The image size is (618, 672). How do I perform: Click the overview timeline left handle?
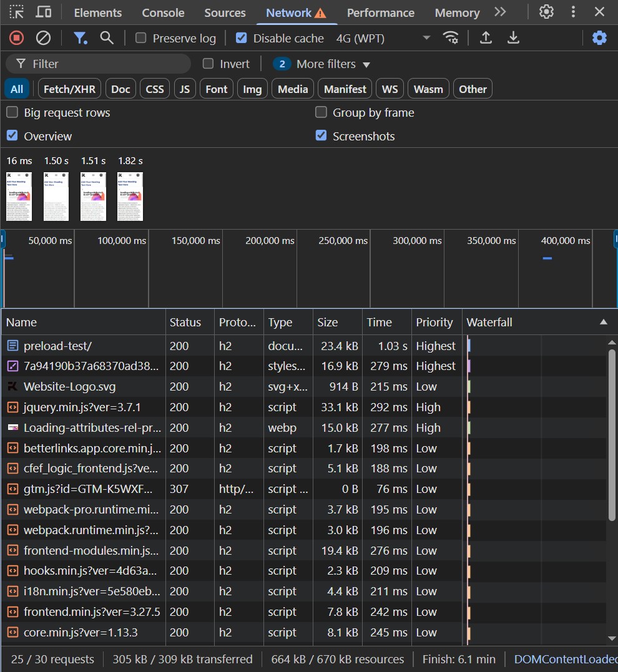click(2, 239)
